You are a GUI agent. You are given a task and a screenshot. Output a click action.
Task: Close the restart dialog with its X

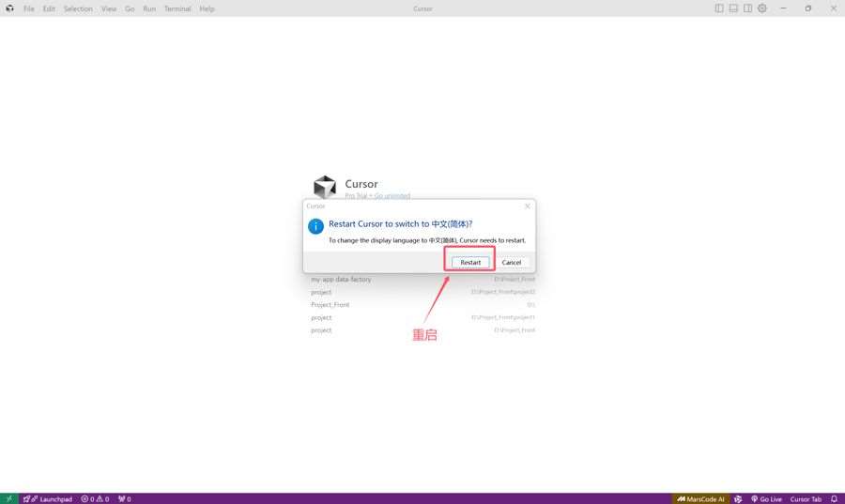pos(528,206)
